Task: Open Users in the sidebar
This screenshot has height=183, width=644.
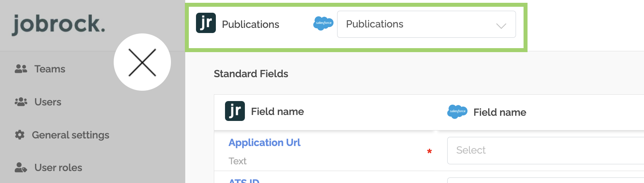Action: coord(48,102)
